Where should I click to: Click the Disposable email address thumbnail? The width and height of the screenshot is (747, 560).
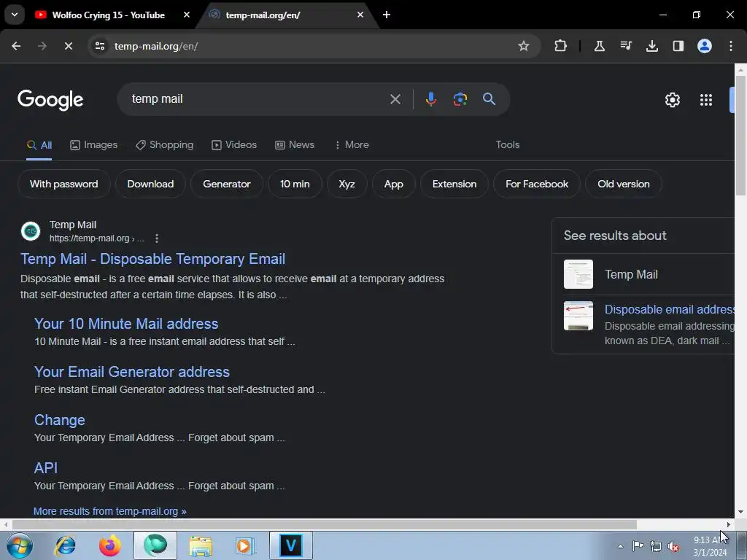pos(578,316)
